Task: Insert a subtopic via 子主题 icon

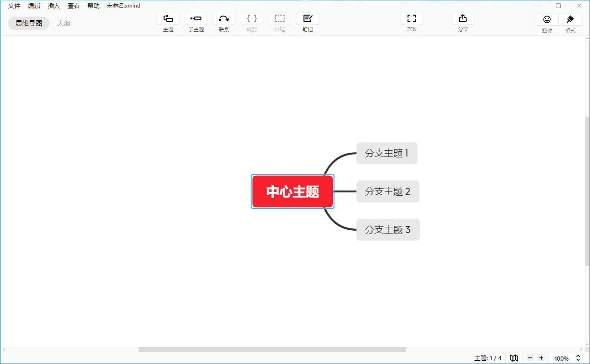Action: [196, 18]
